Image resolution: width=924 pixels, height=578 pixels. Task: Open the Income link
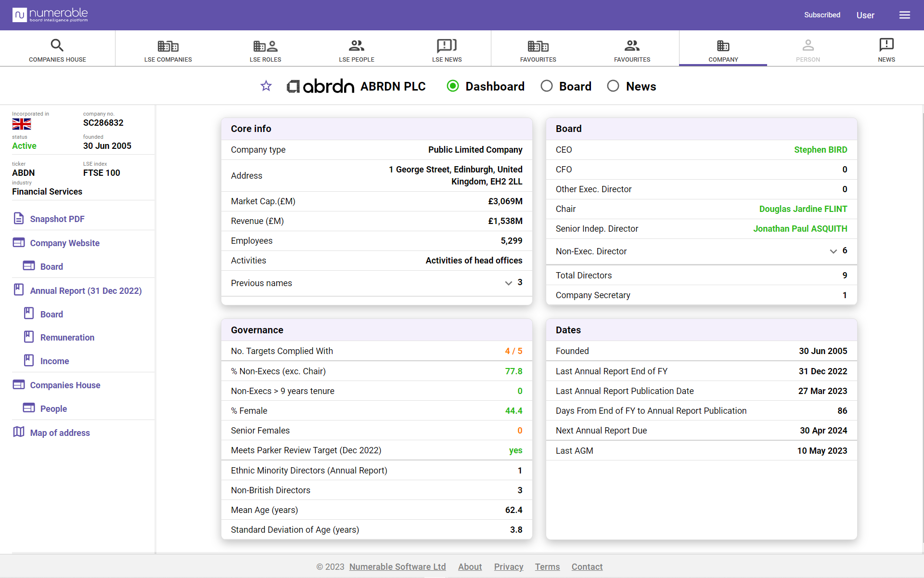tap(55, 361)
